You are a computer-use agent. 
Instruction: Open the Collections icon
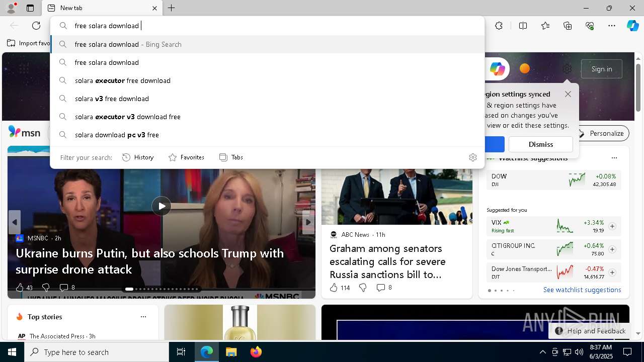(x=568, y=26)
